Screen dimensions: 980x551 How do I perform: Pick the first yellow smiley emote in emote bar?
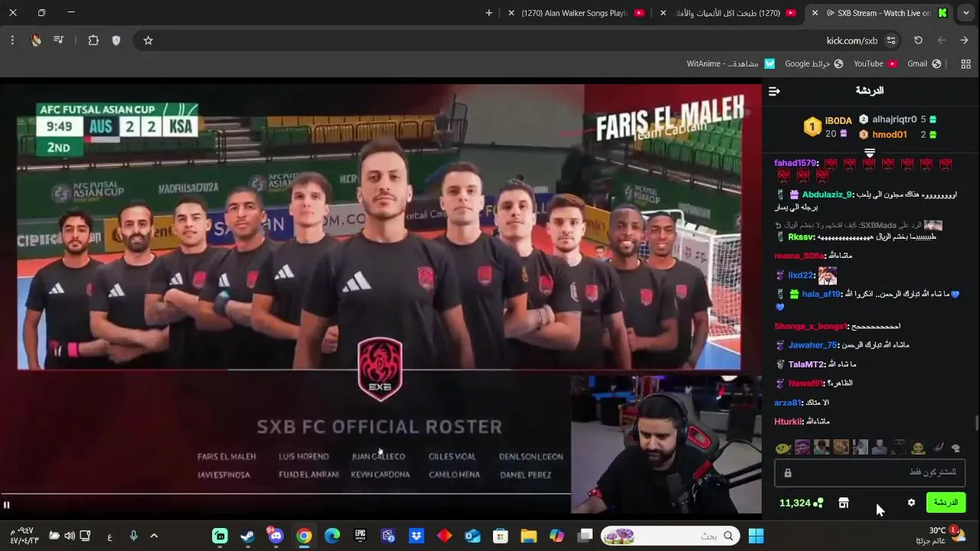(782, 448)
